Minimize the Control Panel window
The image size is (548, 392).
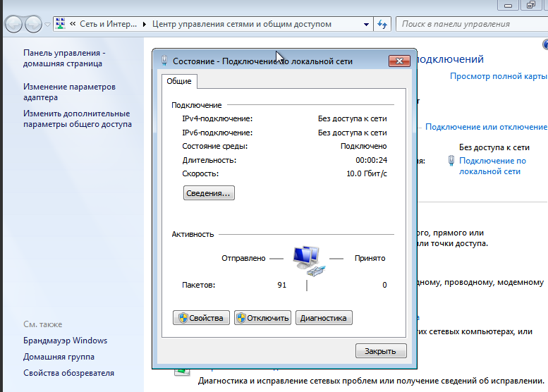(509, 5)
